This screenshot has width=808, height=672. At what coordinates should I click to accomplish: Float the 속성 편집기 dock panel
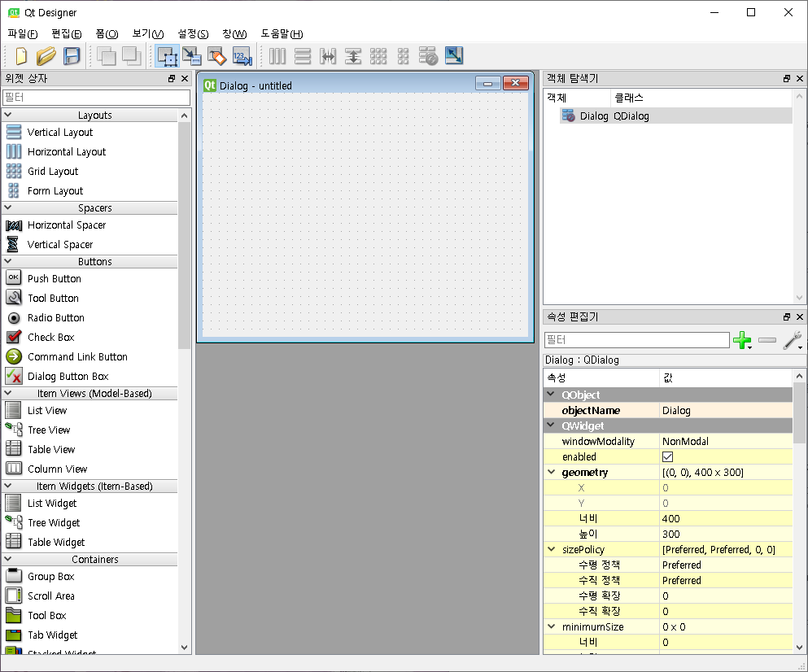[786, 317]
